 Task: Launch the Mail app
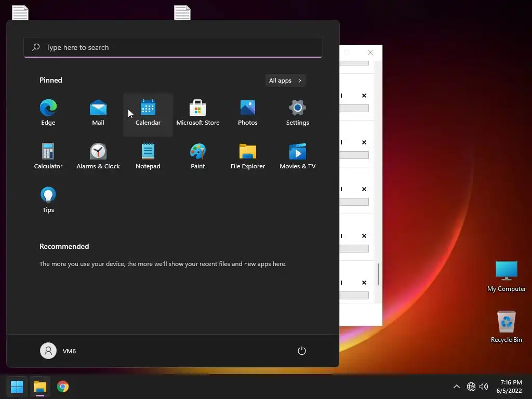click(x=98, y=113)
